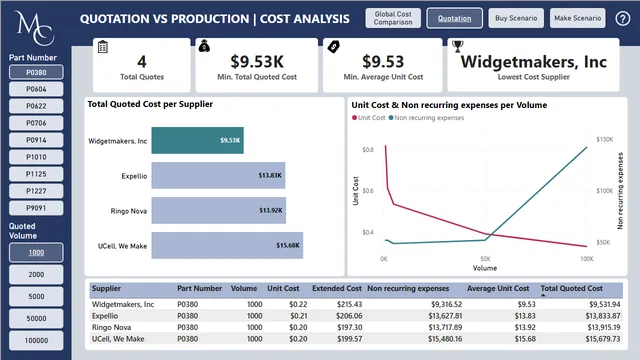Click sort arrow under Total Quoted Cost header
This screenshot has width=640, height=360.
click(543, 295)
